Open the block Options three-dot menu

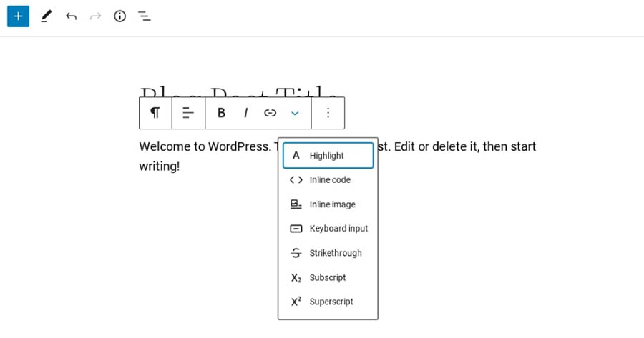[328, 113]
